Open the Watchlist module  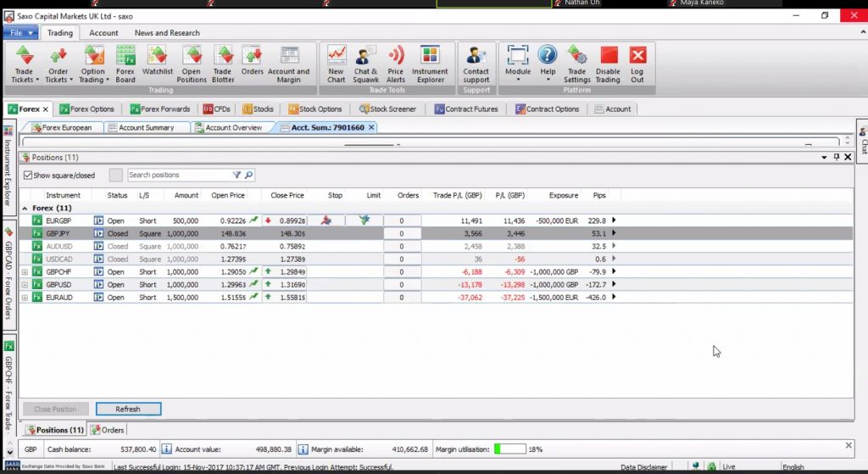(157, 61)
